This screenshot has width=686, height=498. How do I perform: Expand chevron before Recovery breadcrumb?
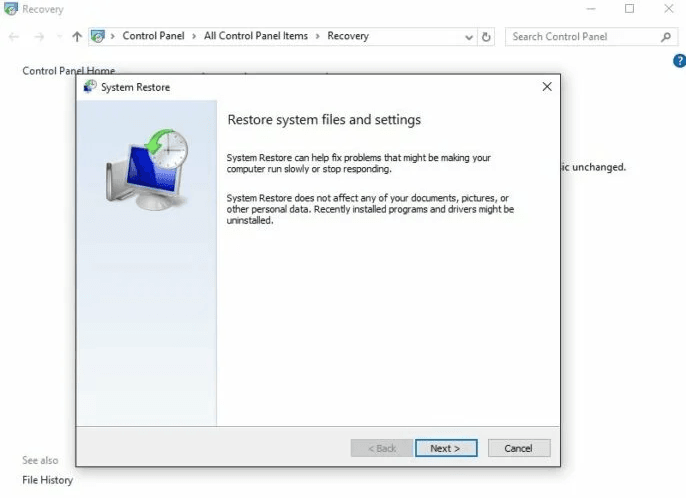(x=318, y=36)
